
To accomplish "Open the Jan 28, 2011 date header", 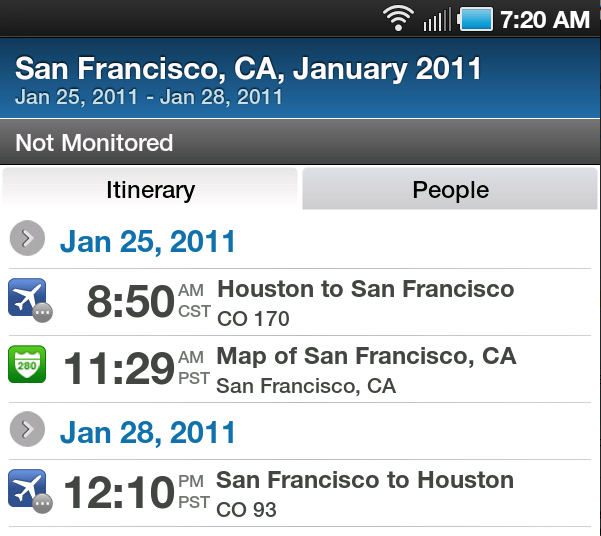I will click(147, 432).
